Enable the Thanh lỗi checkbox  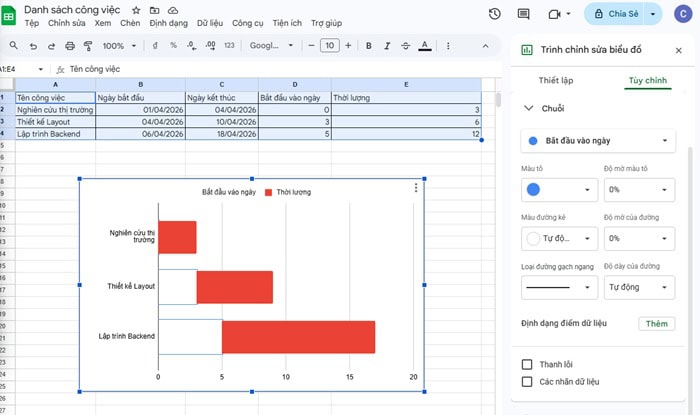(x=528, y=364)
